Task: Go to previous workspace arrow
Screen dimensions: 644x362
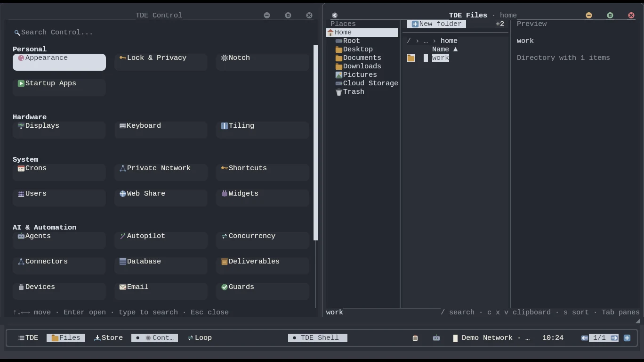Action: [585, 338]
